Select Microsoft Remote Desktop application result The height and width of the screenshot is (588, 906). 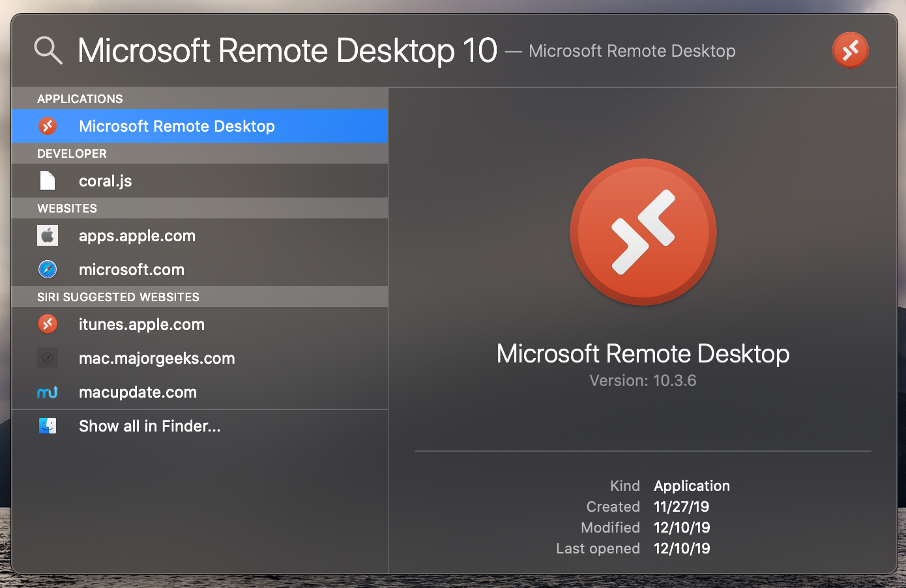pyautogui.click(x=199, y=126)
